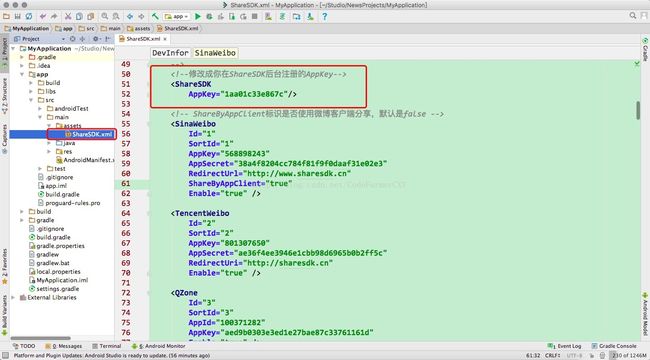
Task: Click the SinaWeibo AppSecret value line
Action: [x=288, y=163]
